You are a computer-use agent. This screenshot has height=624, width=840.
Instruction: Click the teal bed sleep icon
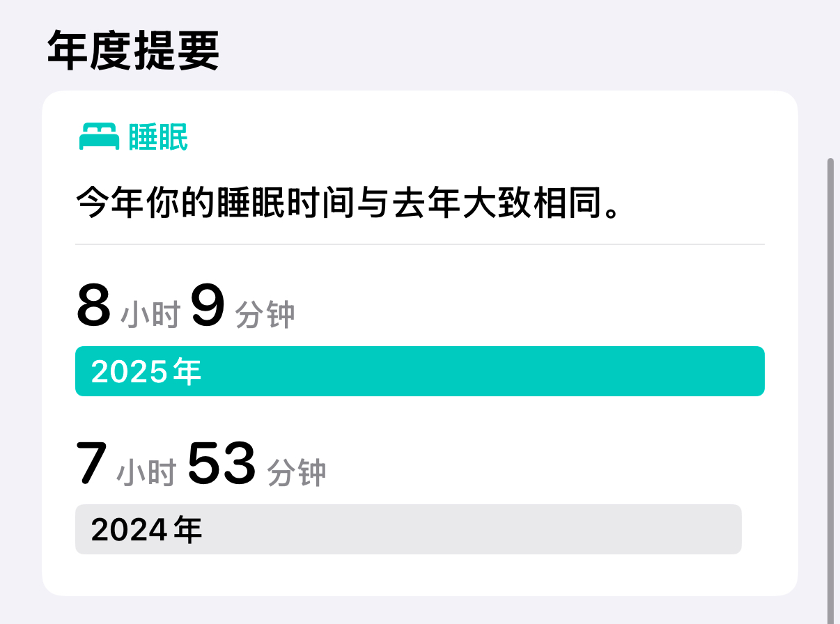click(100, 137)
